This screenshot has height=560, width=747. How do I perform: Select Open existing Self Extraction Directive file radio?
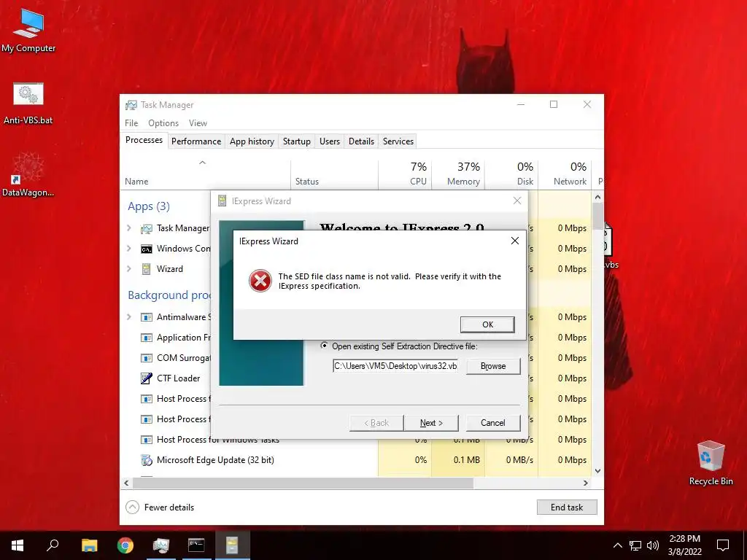point(325,346)
